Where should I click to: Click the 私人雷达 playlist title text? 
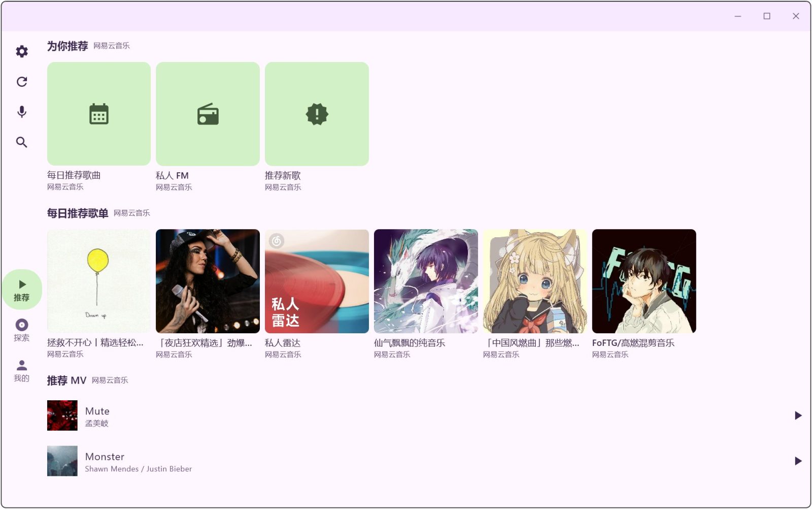(283, 343)
